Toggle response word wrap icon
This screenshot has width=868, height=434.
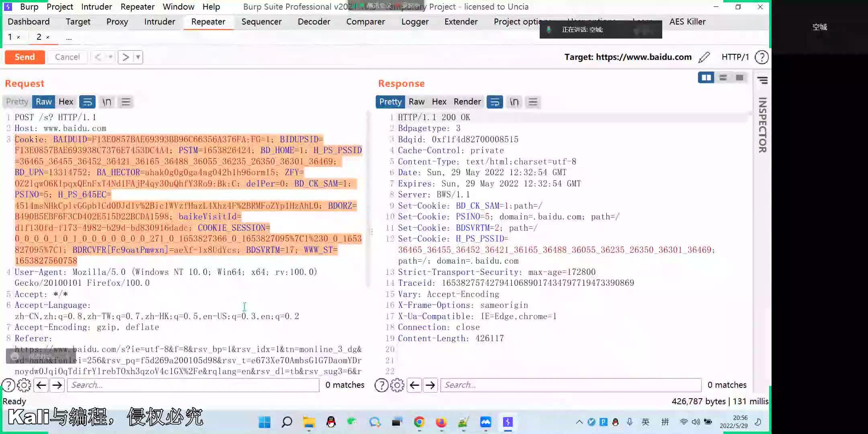[x=495, y=102]
